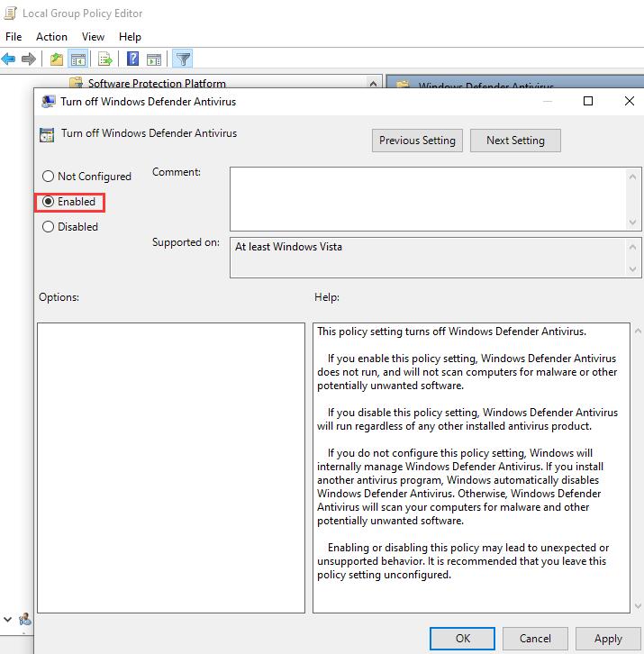Click the Comment box scroll up arrow
Image resolution: width=644 pixels, height=654 pixels.
632,177
